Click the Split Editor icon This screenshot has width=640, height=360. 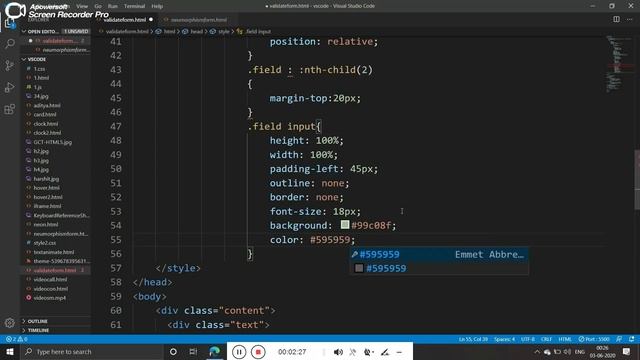[x=616, y=19]
